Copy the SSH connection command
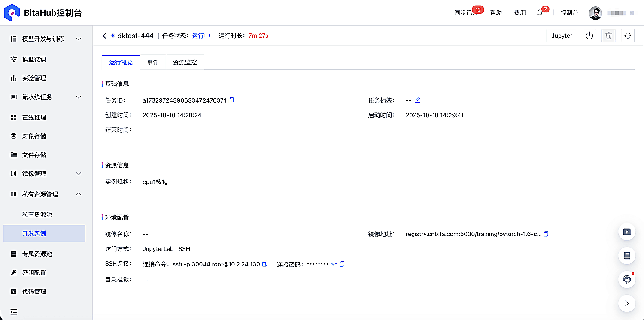This screenshot has height=320, width=644. (265, 264)
